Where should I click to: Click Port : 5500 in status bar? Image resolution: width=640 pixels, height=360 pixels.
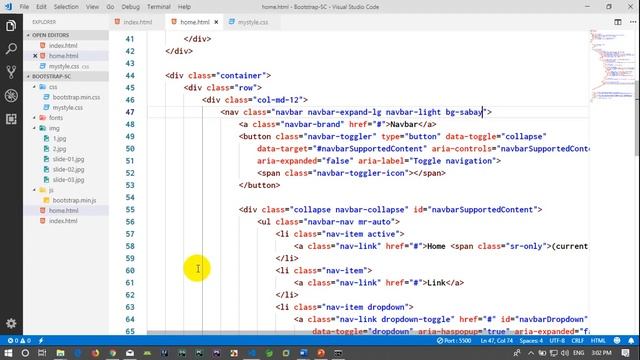coord(454,340)
